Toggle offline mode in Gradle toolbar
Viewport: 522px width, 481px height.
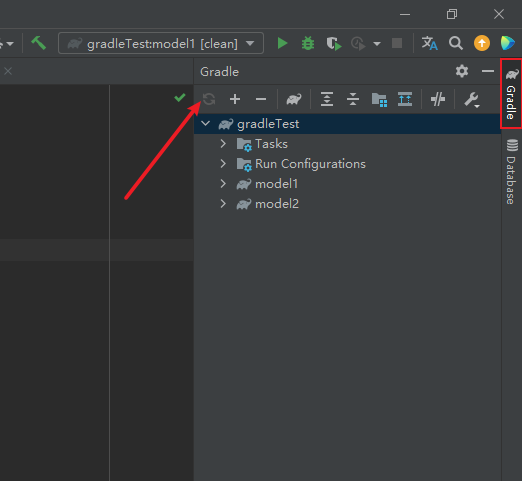point(438,99)
